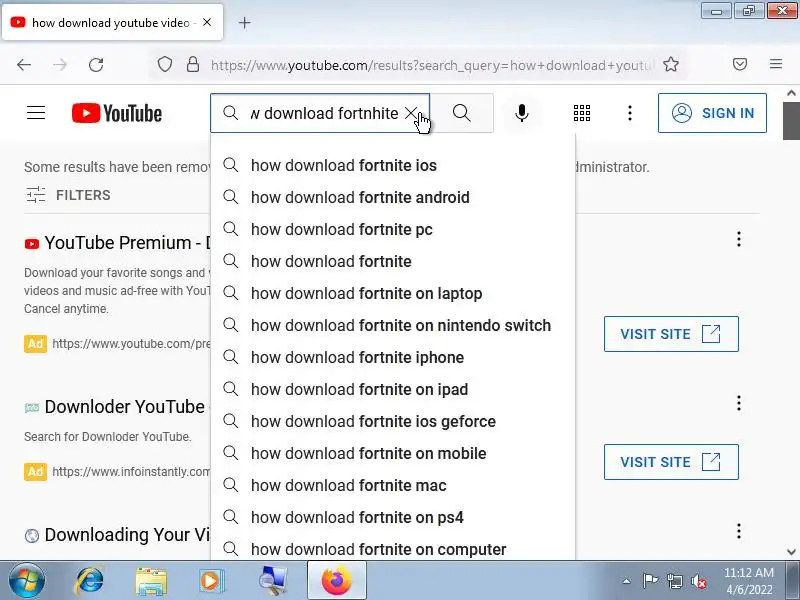Screen dimensions: 800x600
Task: Open the muted volume tray icon
Action: 698,581
